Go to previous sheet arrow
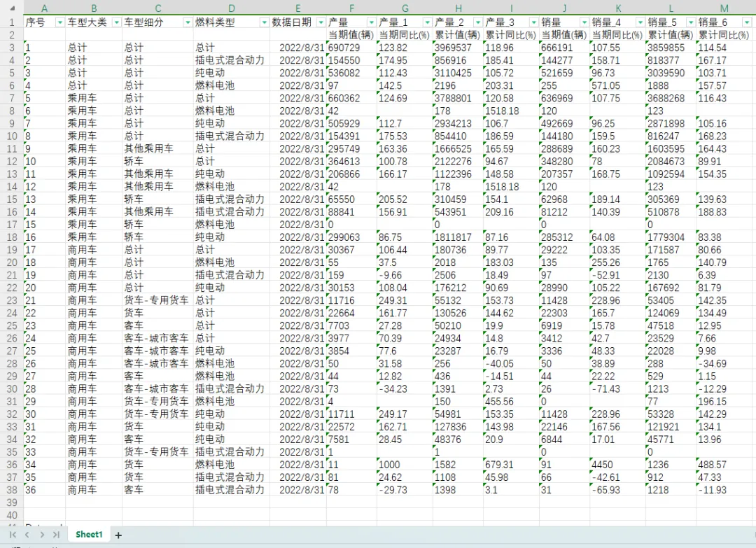The image size is (756, 548). coord(27,535)
